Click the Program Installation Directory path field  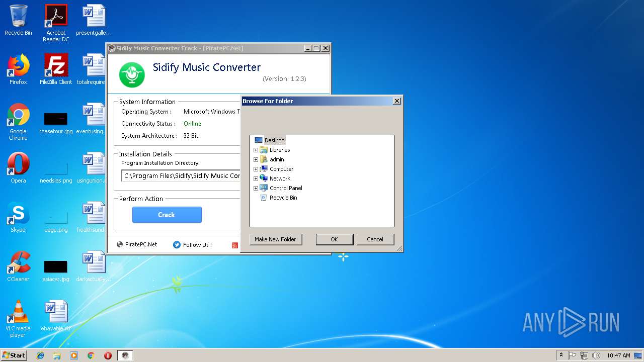(x=181, y=176)
